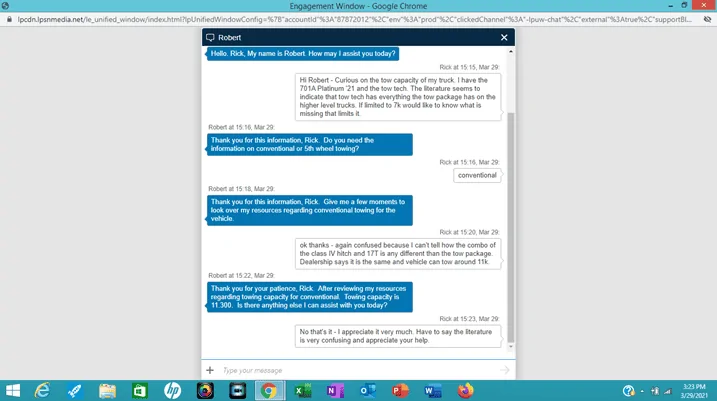Open the Windows Start menu

(x=13, y=390)
